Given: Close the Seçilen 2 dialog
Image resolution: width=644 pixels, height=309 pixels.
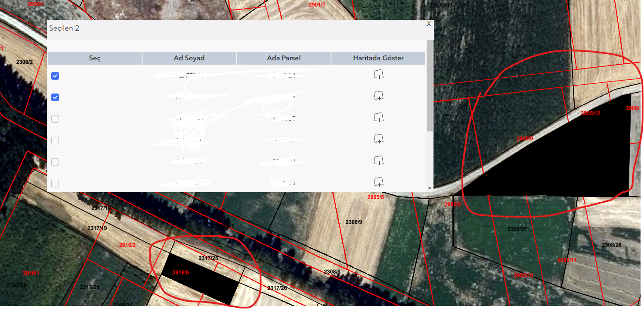Looking at the screenshot, I should (x=428, y=24).
